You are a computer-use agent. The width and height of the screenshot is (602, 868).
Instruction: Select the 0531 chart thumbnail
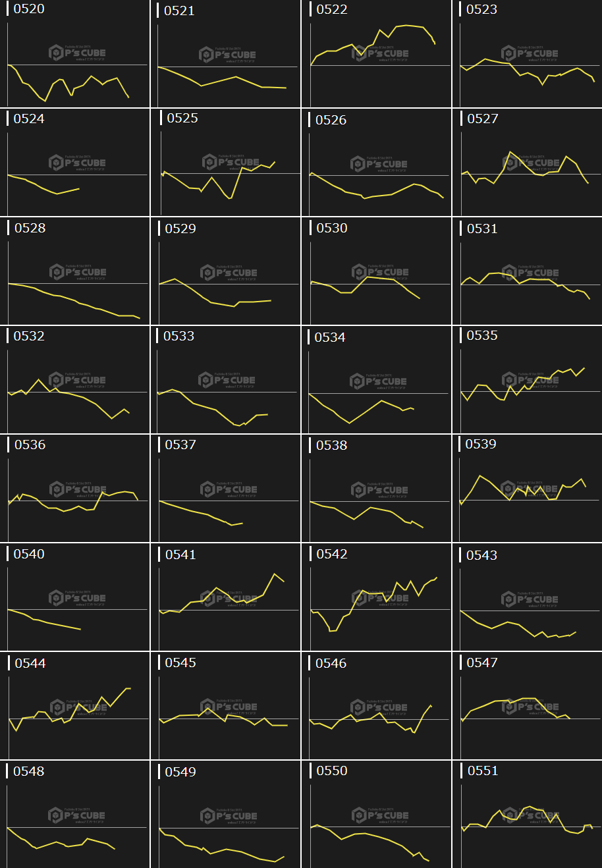click(x=527, y=271)
